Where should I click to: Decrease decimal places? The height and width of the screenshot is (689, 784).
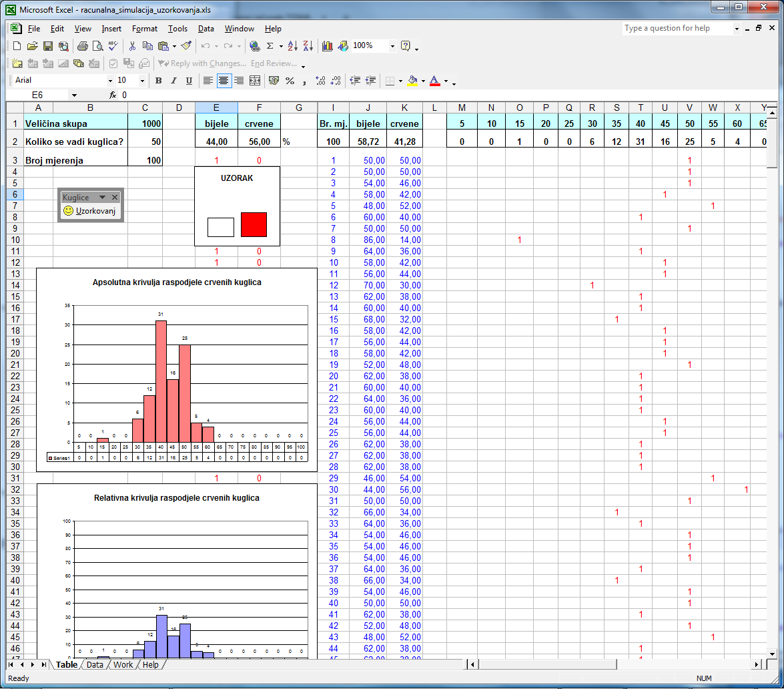point(336,81)
